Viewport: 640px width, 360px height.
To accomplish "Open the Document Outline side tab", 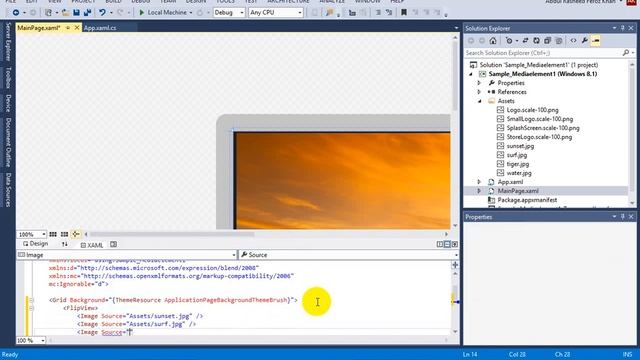I will [7, 142].
